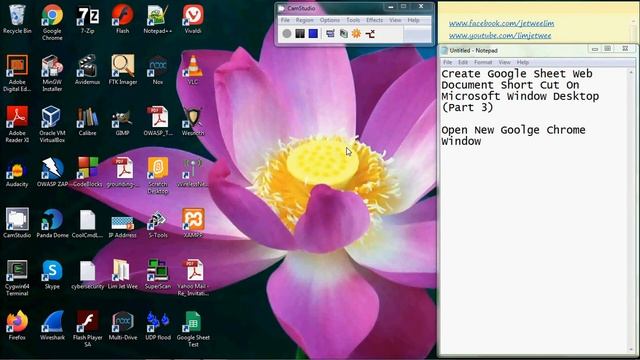
Task: Select the Skype desktop icon
Action: (x=52, y=275)
